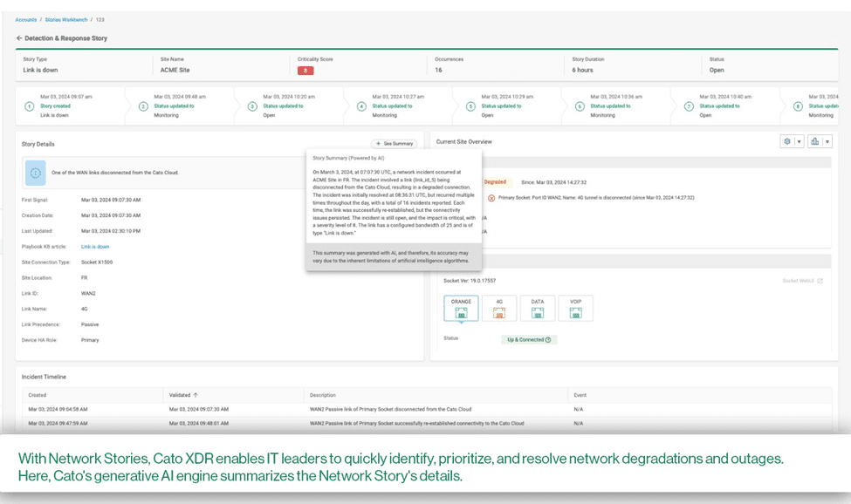Select the VOIP port tab
The image size is (851, 504).
point(576,309)
